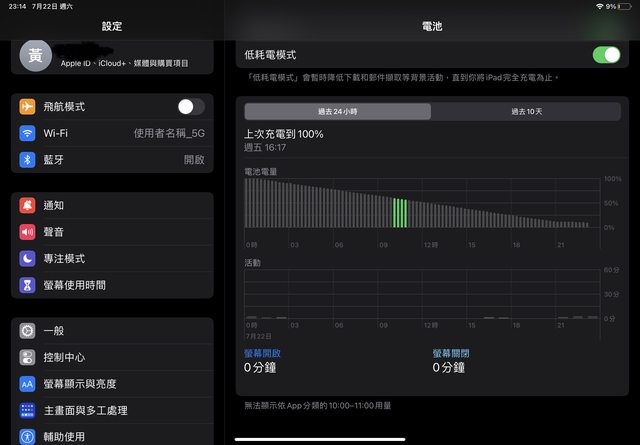
Task: Tap the Airplane Mode (飛航模式) icon
Action: point(27,107)
